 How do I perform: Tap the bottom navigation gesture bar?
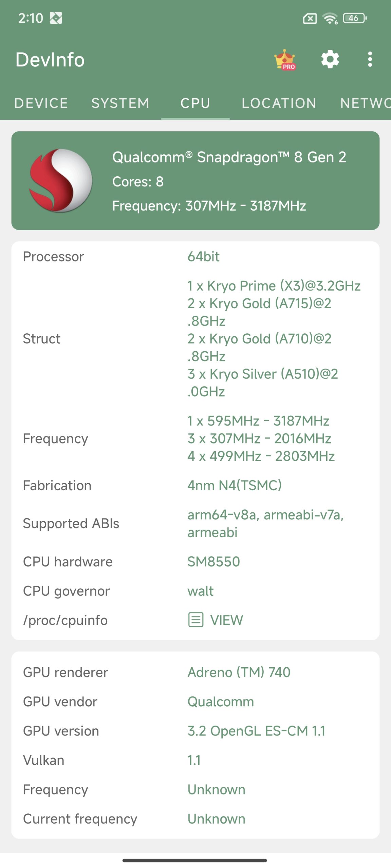pyautogui.click(x=195, y=860)
